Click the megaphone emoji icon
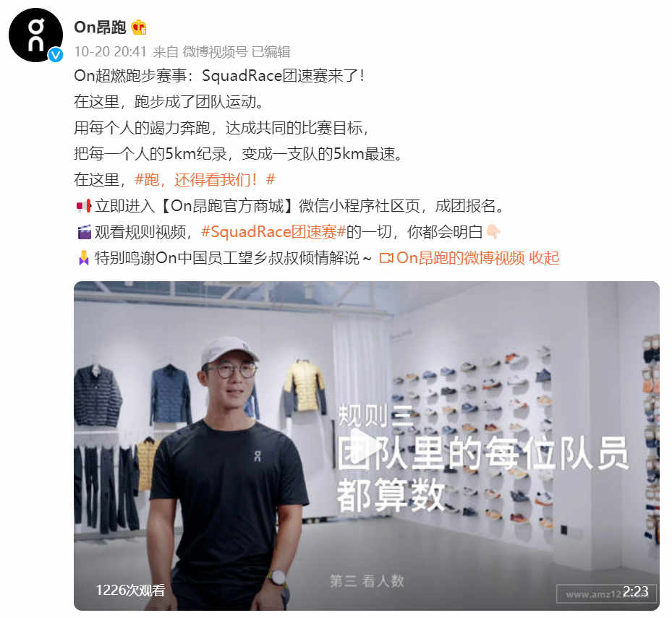 [83, 206]
